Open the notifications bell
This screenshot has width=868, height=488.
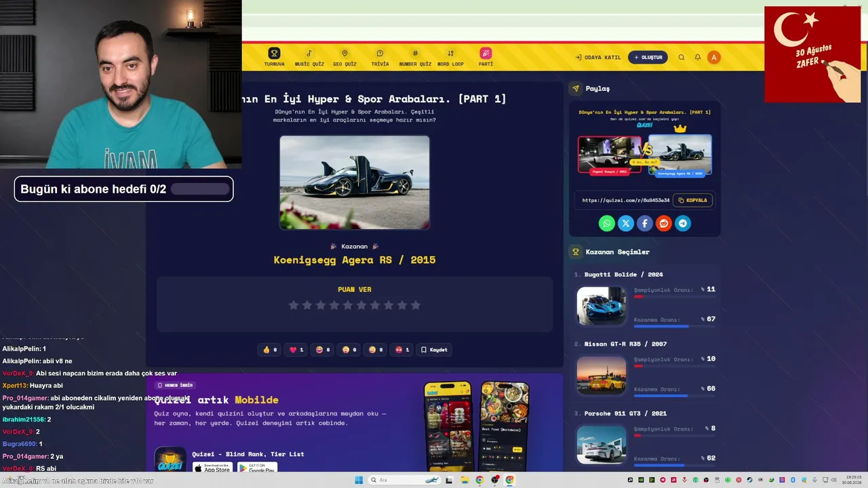coord(698,58)
